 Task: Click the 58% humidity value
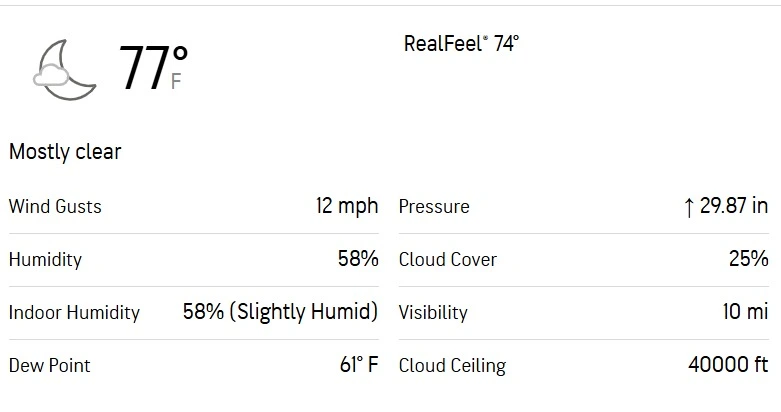point(358,259)
